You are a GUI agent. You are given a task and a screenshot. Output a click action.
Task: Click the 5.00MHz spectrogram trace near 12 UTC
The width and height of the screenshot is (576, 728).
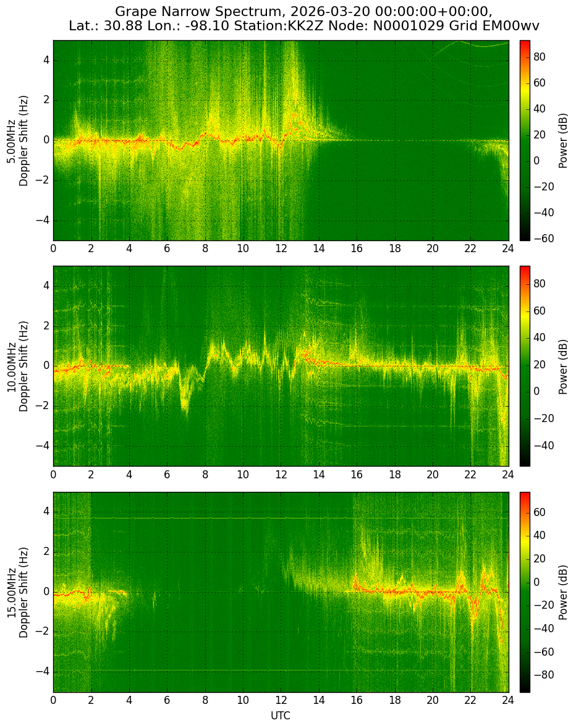(x=282, y=139)
